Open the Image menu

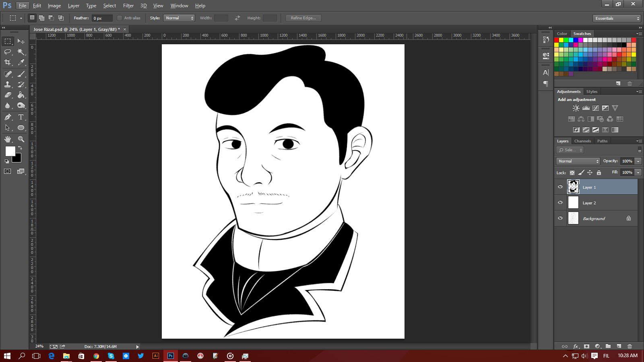(x=54, y=6)
